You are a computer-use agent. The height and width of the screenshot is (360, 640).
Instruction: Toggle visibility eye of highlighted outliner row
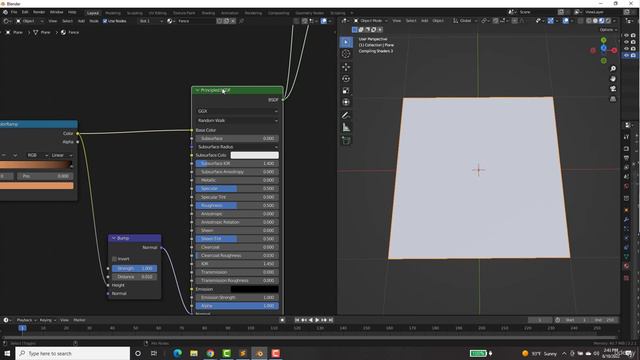(x=627, y=55)
